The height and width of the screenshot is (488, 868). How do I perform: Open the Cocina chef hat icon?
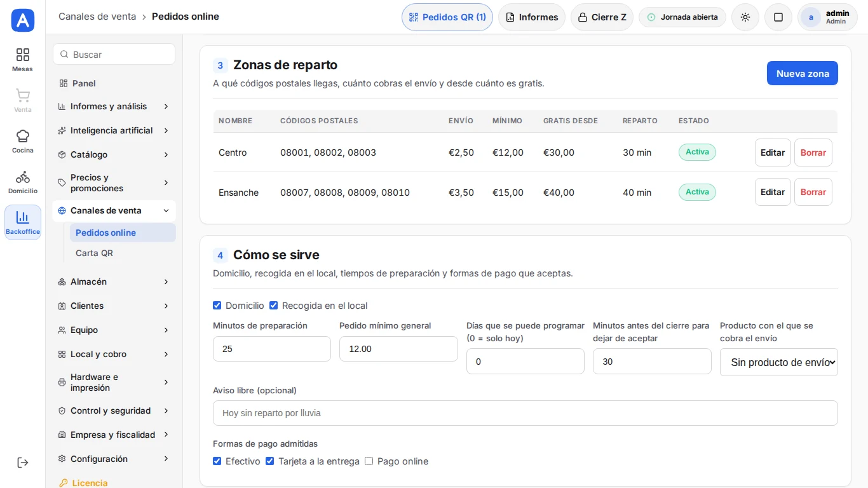pyautogui.click(x=23, y=136)
